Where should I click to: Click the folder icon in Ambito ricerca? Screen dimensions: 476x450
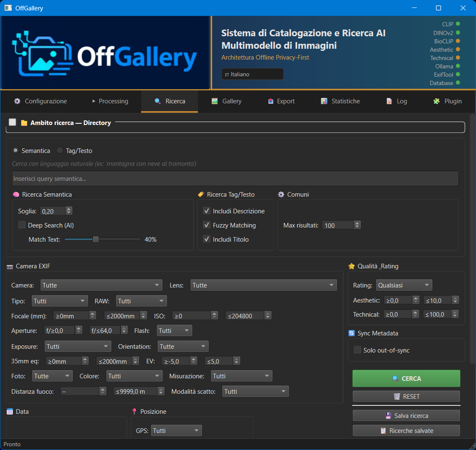24,123
